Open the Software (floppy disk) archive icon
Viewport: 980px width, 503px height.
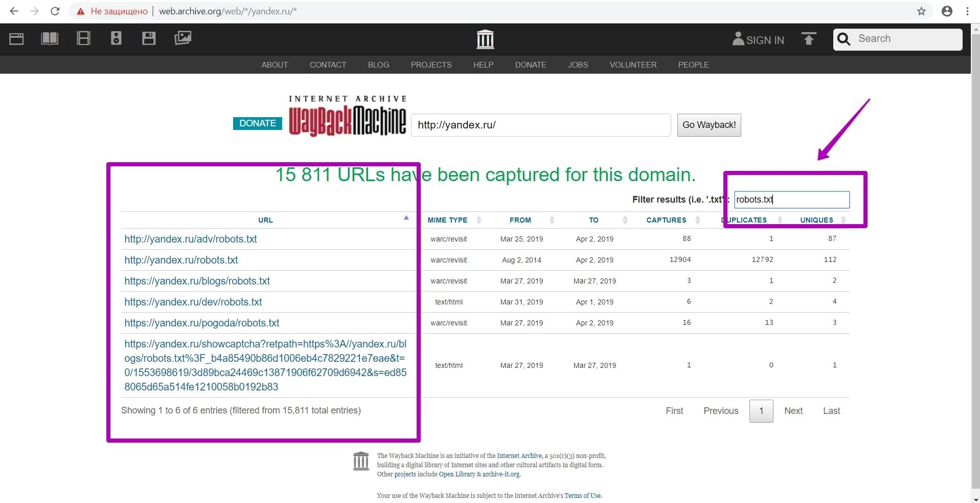point(149,38)
